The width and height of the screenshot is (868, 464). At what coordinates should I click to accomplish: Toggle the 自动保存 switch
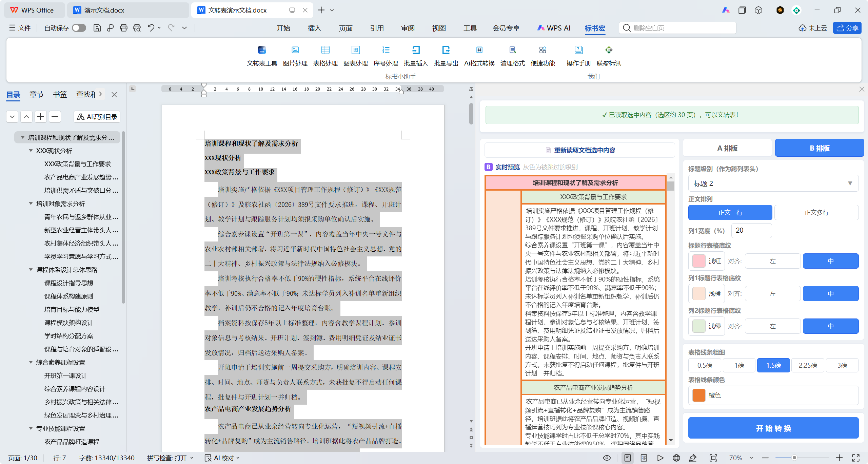(79, 28)
